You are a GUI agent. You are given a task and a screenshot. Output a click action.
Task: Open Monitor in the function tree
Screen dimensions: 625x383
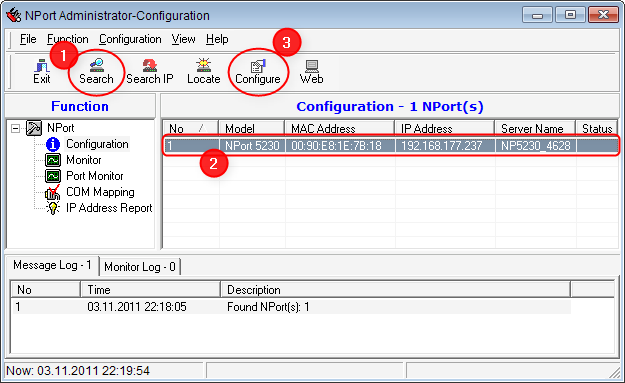click(x=84, y=160)
